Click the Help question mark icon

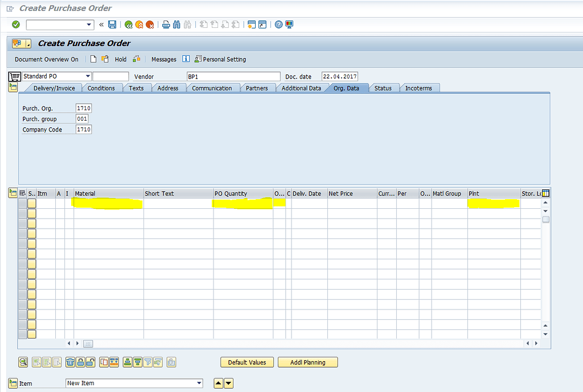278,24
